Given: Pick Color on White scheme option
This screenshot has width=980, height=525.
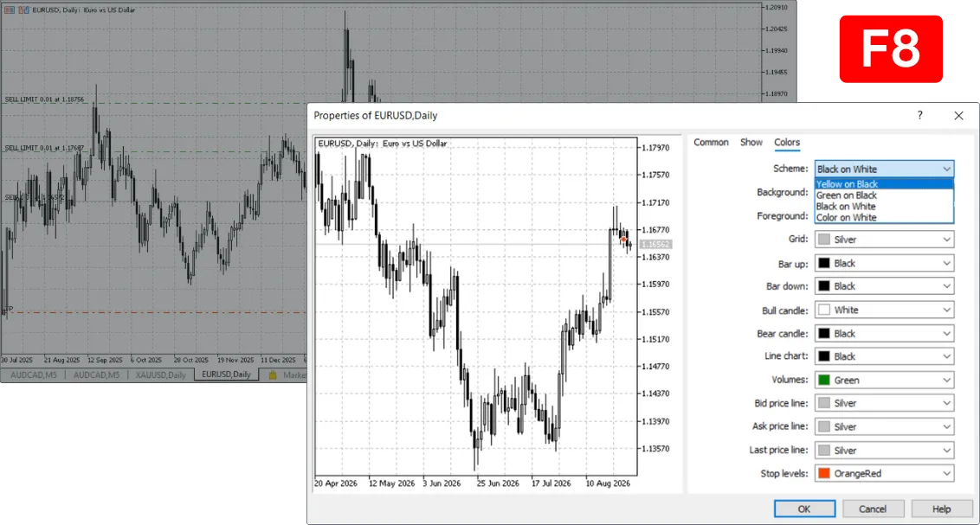Looking at the screenshot, I should pyautogui.click(x=884, y=218).
